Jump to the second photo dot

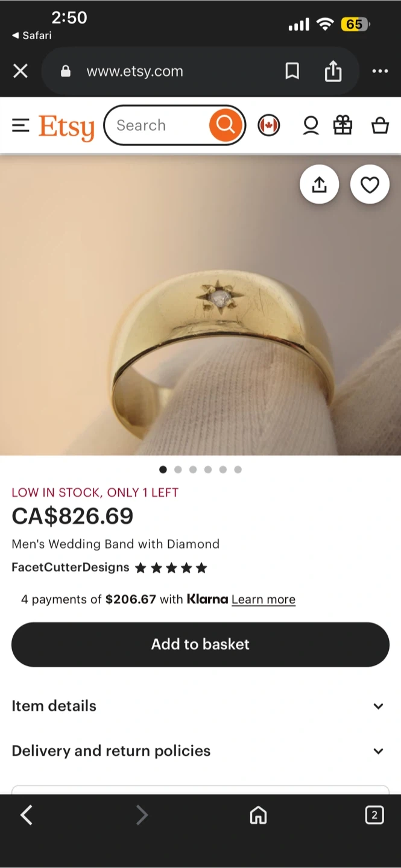(x=178, y=470)
